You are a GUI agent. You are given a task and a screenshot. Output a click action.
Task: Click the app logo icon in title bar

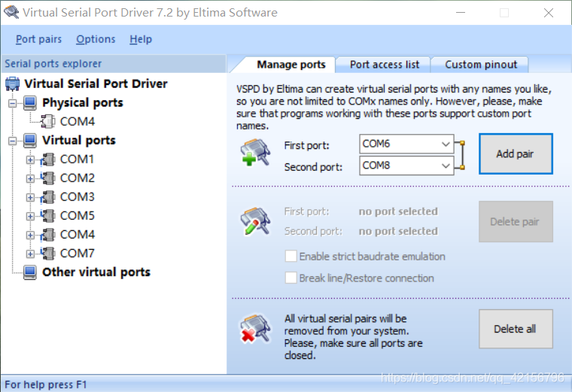(11, 12)
